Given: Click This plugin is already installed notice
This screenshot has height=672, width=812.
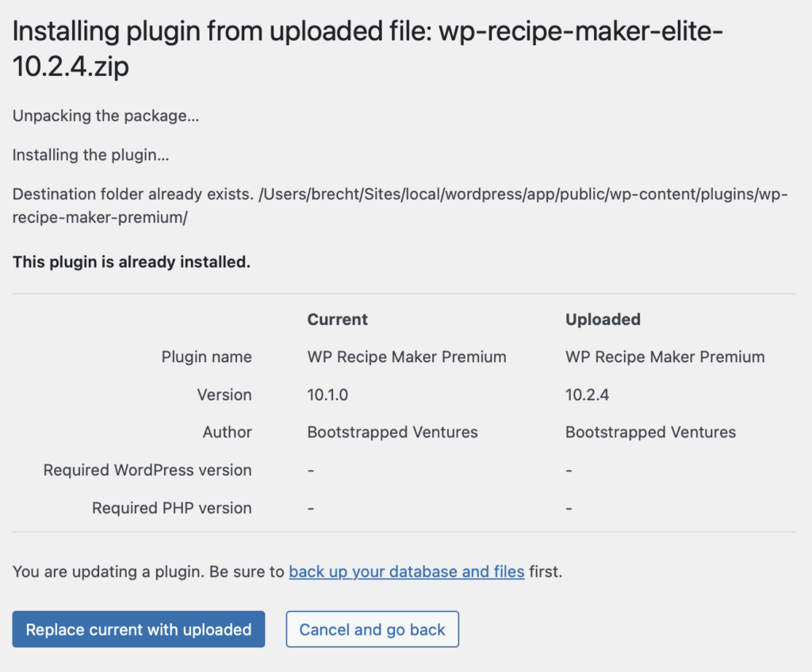Looking at the screenshot, I should tap(132, 262).
